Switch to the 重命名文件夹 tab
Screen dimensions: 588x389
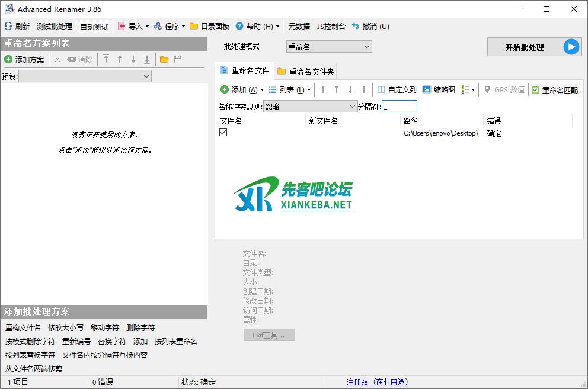pos(306,72)
